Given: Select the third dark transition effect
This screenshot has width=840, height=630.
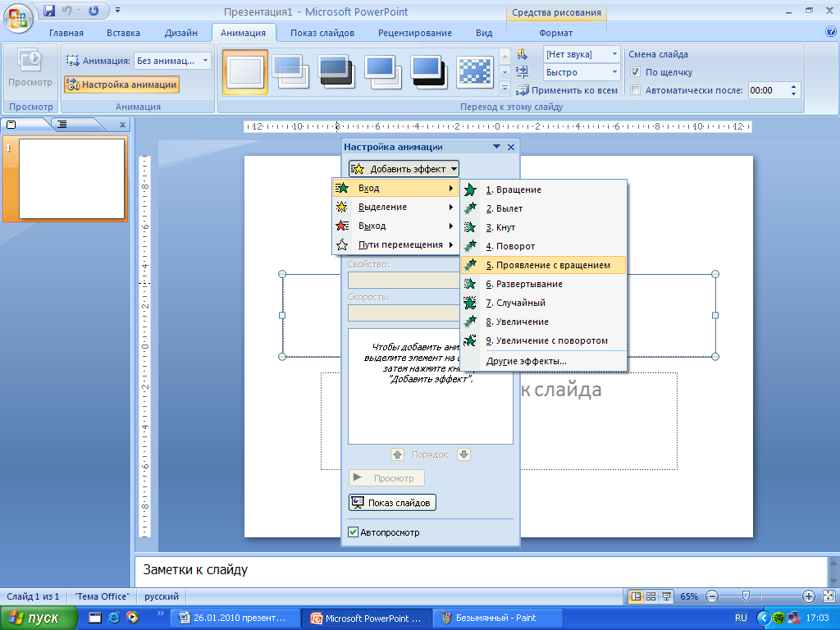Looking at the screenshot, I should click(x=336, y=72).
